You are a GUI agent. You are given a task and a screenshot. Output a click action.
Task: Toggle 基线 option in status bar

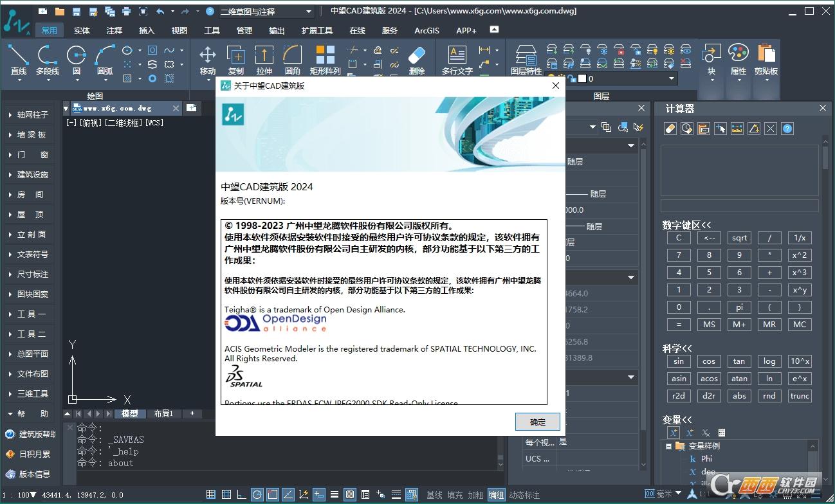tap(435, 494)
